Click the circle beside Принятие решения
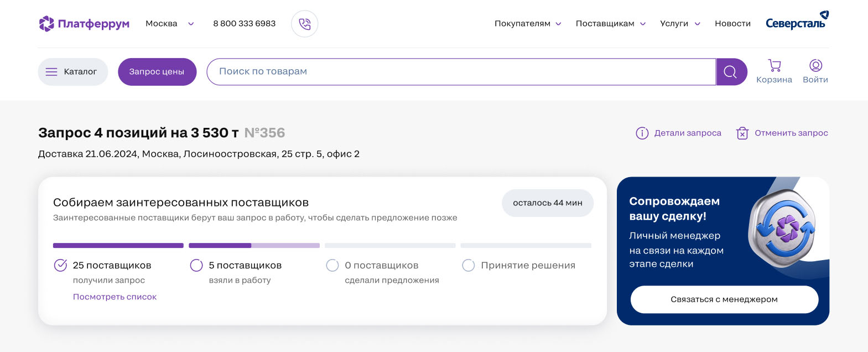 pyautogui.click(x=469, y=266)
